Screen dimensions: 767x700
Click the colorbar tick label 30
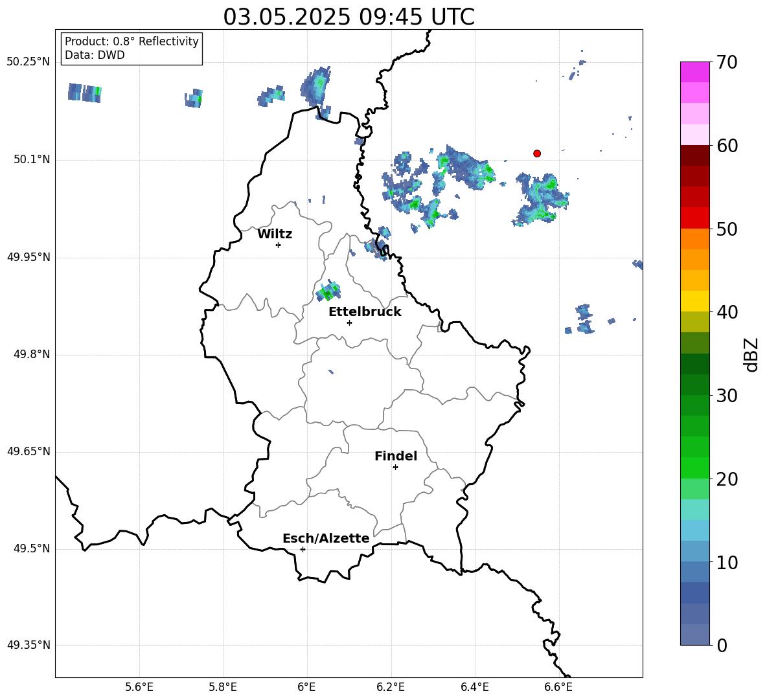[x=727, y=396]
